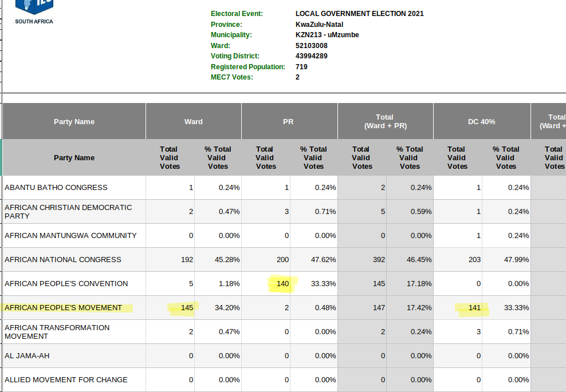
Task: Click 'Total Valid Votes' sub-header under Ward
Action: click(x=170, y=157)
